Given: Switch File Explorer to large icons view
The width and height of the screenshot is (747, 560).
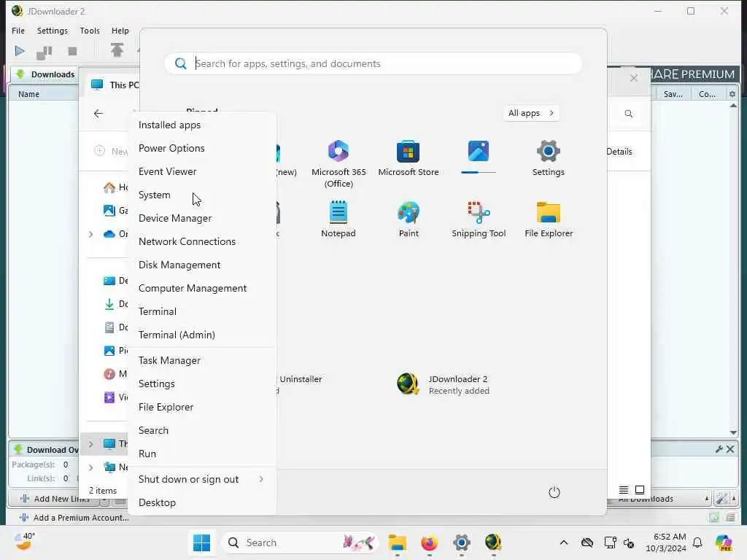Looking at the screenshot, I should click(640, 489).
